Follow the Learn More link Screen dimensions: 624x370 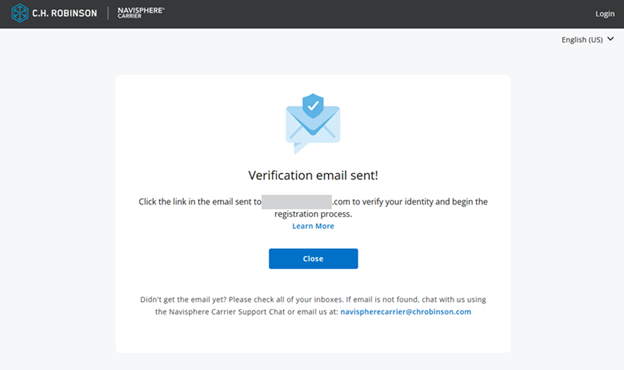point(313,226)
